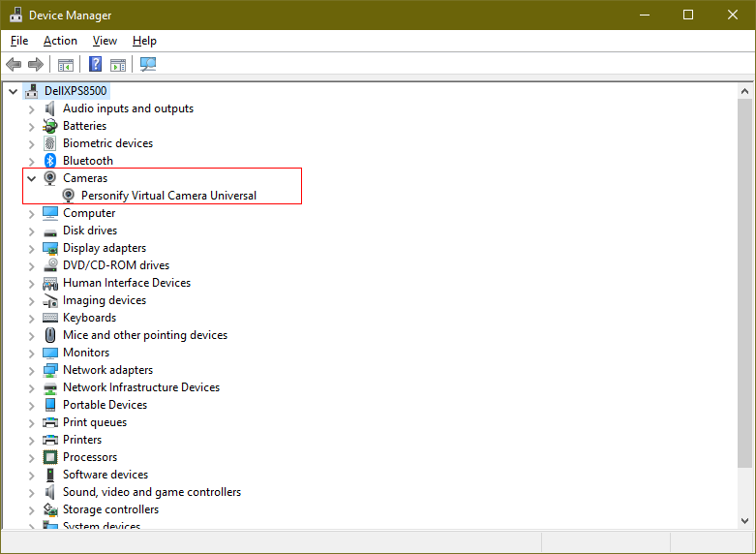Collapse the Cameras category
Image resolution: width=756 pixels, height=554 pixels.
tap(31, 178)
